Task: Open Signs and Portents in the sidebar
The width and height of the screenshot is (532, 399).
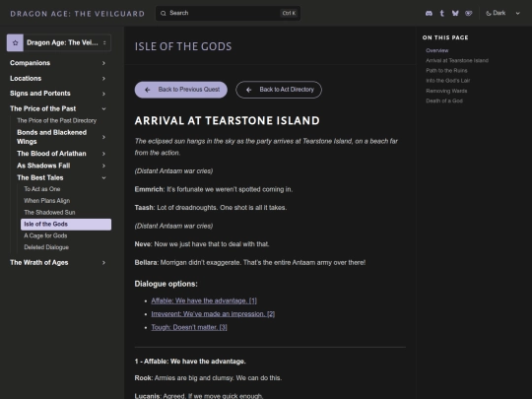Action: [x=40, y=94]
